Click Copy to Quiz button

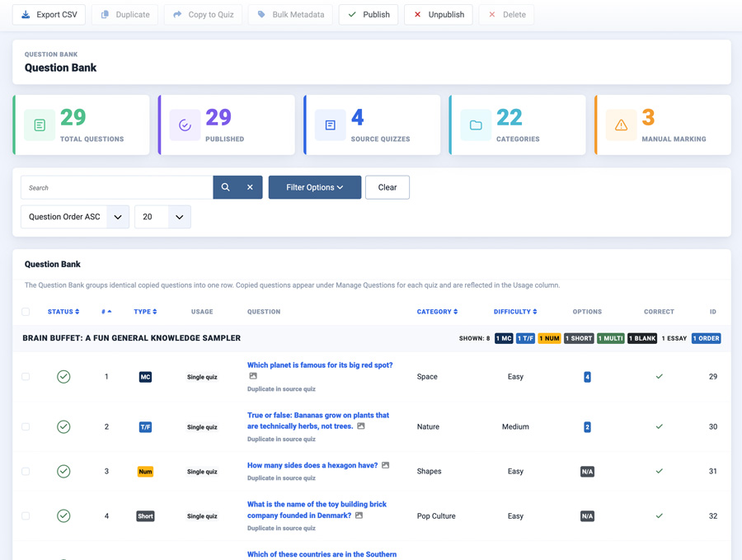203,15
